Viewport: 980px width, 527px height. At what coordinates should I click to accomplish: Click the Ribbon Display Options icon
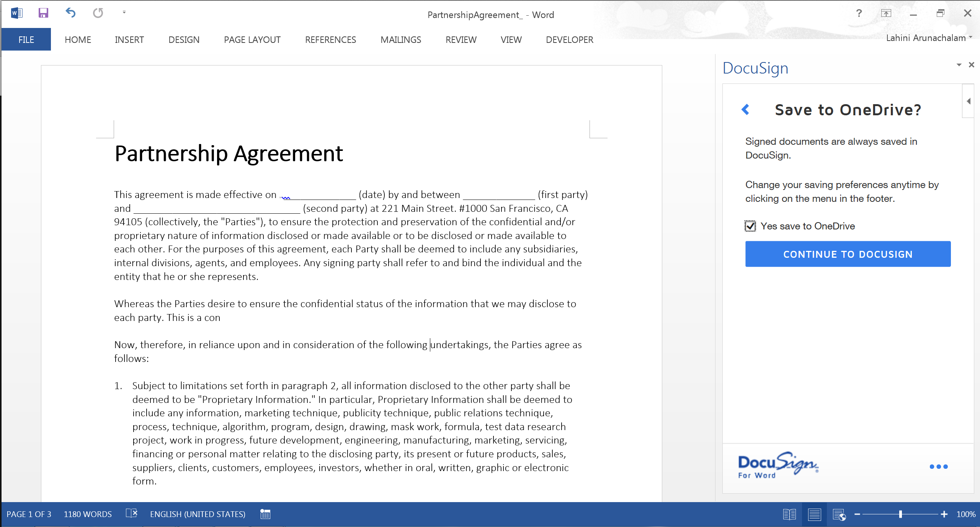pyautogui.click(x=886, y=13)
